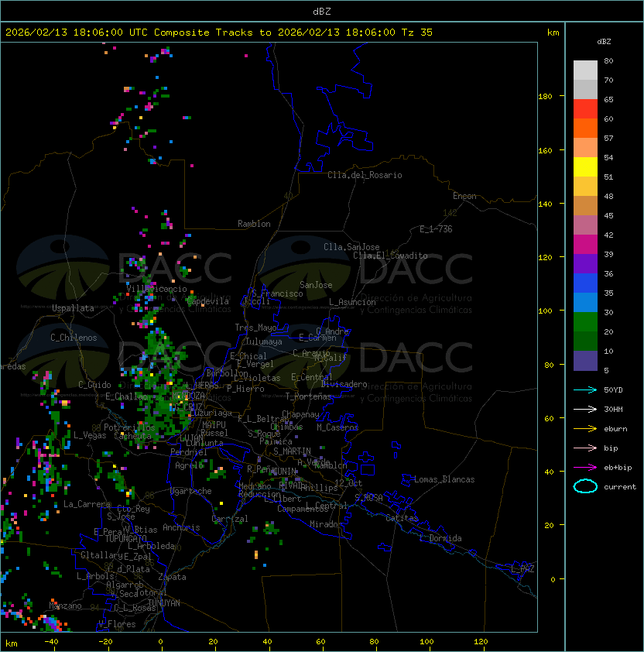Click the Lomas_Blancas place label
This screenshot has width=644, height=652.
(444, 479)
